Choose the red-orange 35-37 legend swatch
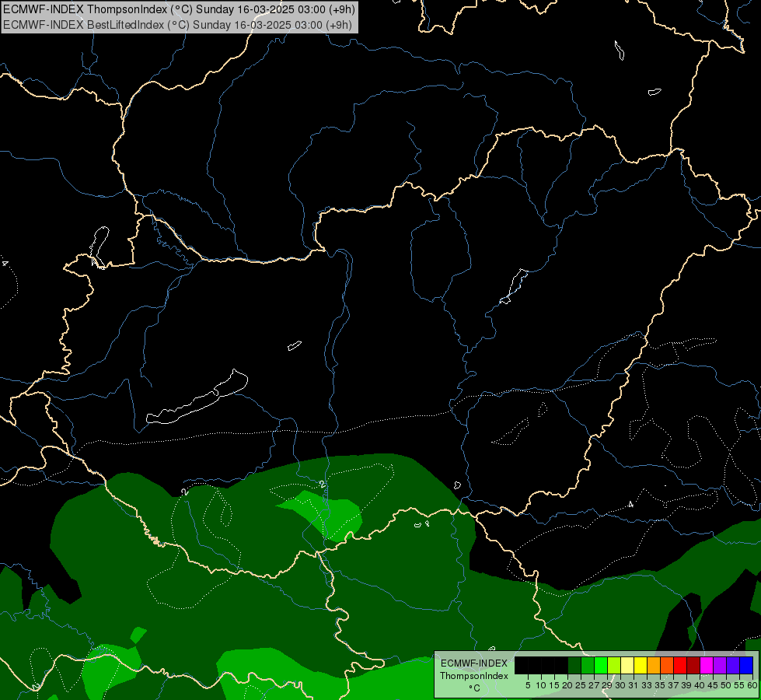 click(x=667, y=665)
